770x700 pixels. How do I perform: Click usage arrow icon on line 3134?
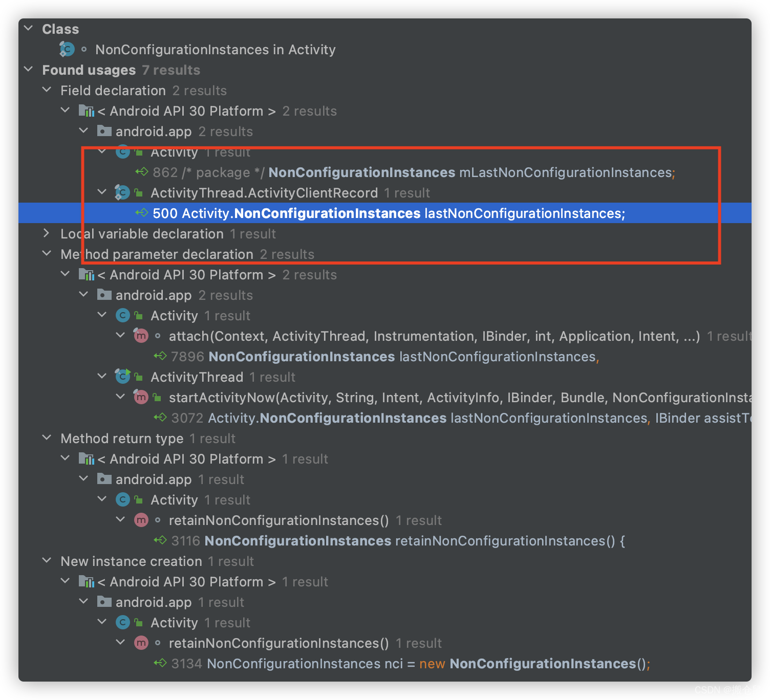point(160,663)
